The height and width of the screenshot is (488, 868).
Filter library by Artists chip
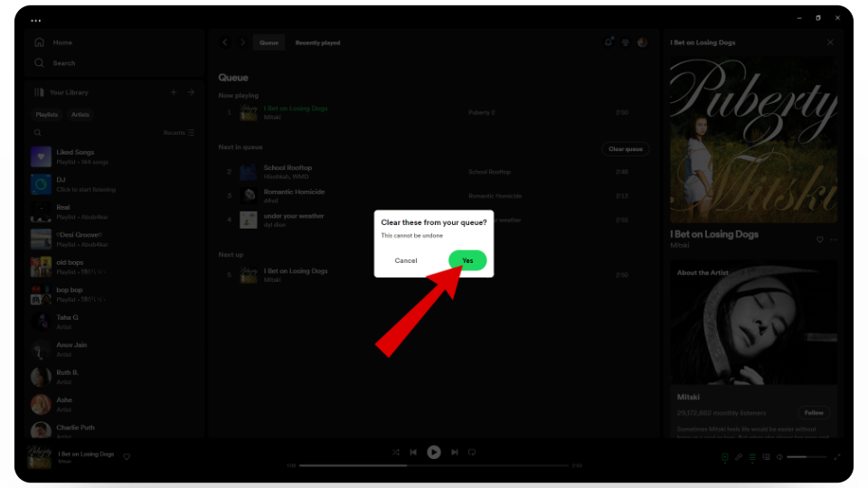[80, 115]
